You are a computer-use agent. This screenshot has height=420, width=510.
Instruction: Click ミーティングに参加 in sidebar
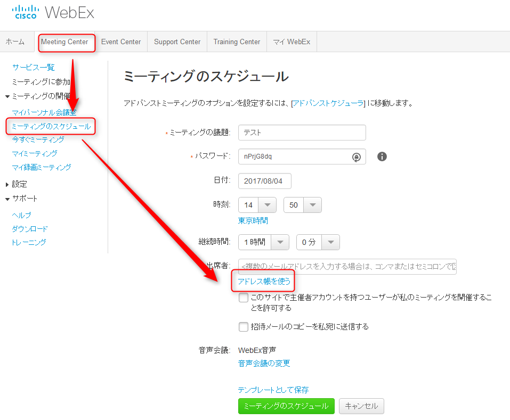pyautogui.click(x=41, y=82)
